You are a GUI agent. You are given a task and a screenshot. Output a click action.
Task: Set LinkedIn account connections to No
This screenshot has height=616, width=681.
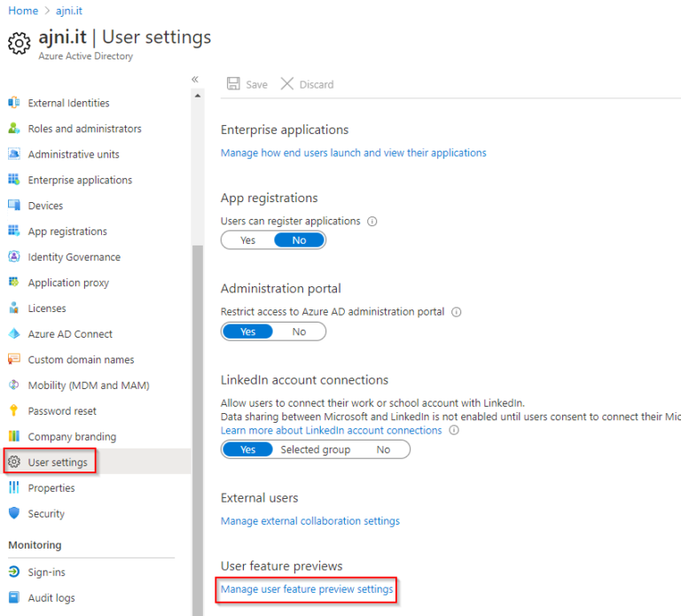click(383, 449)
